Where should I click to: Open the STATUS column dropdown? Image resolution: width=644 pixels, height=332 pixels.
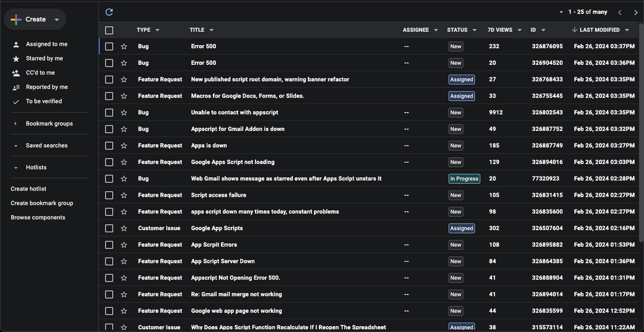tap(474, 30)
